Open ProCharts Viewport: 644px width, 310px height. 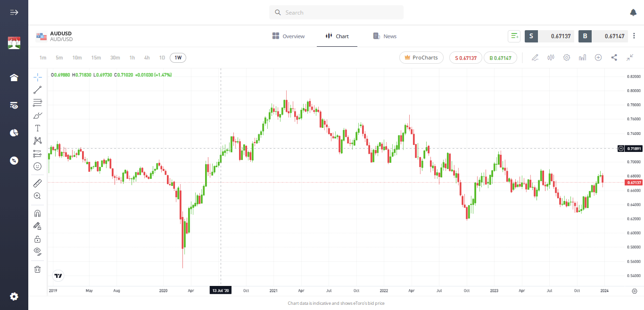(x=421, y=57)
